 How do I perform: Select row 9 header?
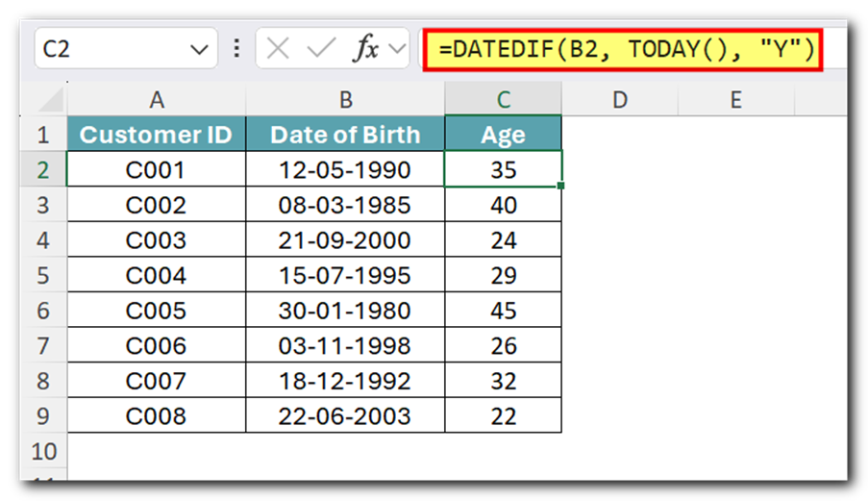(43, 415)
